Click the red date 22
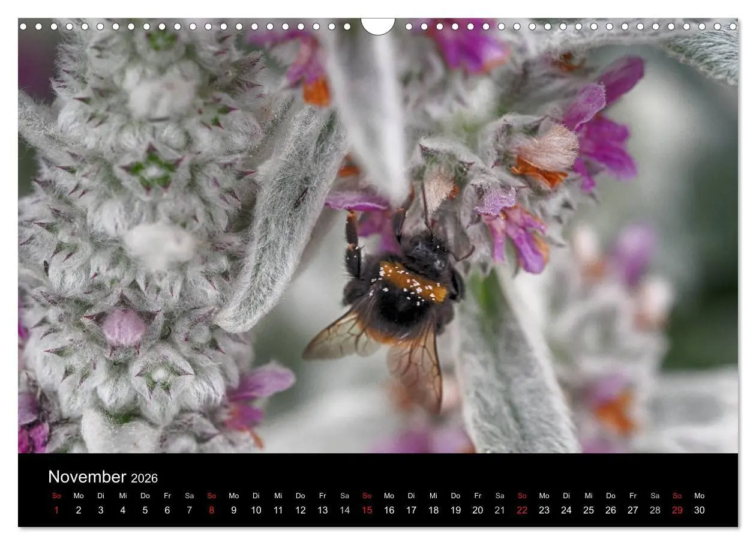The height and width of the screenshot is (545, 756). (x=522, y=510)
